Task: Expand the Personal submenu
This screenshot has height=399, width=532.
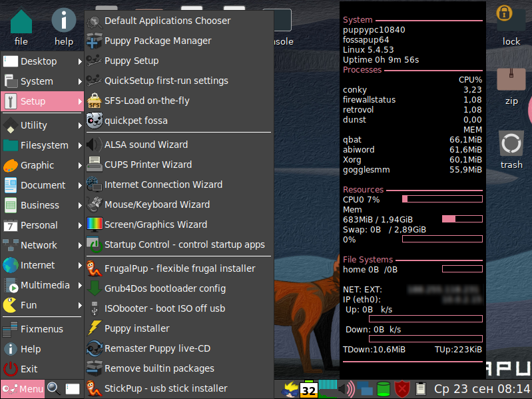Action: tap(43, 225)
